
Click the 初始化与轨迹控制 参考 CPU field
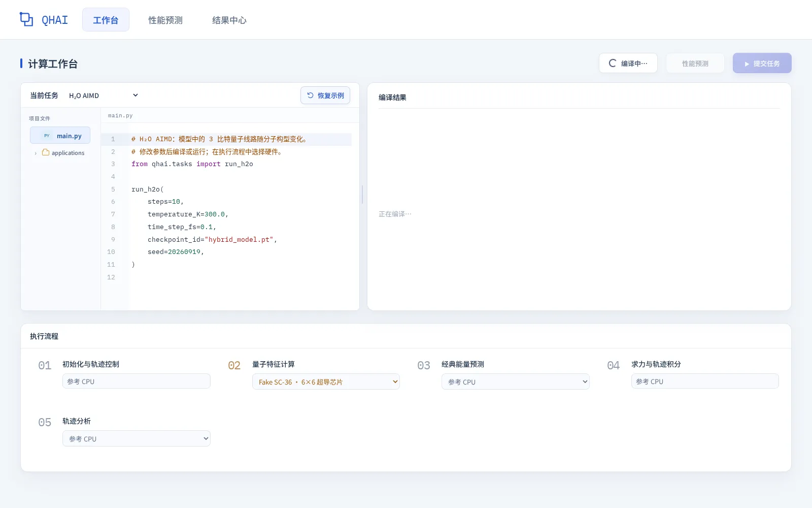[x=136, y=382]
